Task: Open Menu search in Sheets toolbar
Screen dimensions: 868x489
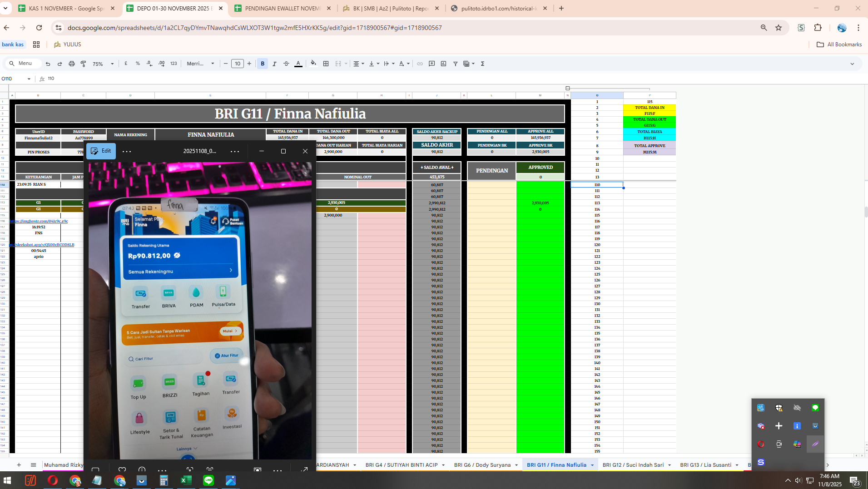Action: click(x=22, y=64)
